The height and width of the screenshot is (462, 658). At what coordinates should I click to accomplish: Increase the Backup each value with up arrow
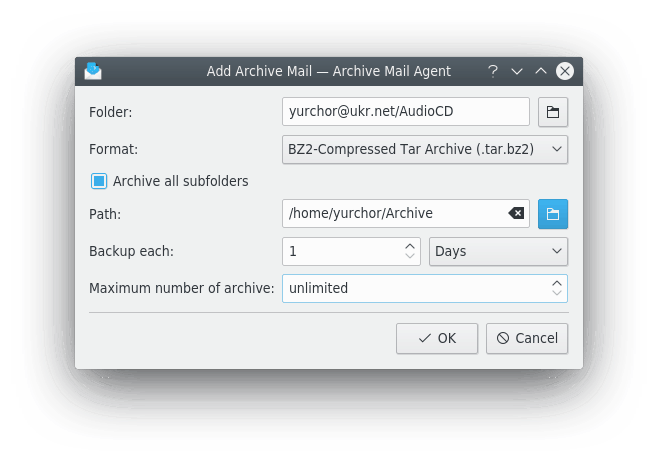410,246
